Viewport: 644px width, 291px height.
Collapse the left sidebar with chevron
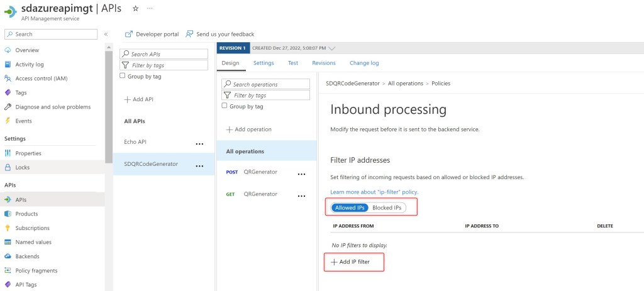(x=106, y=34)
